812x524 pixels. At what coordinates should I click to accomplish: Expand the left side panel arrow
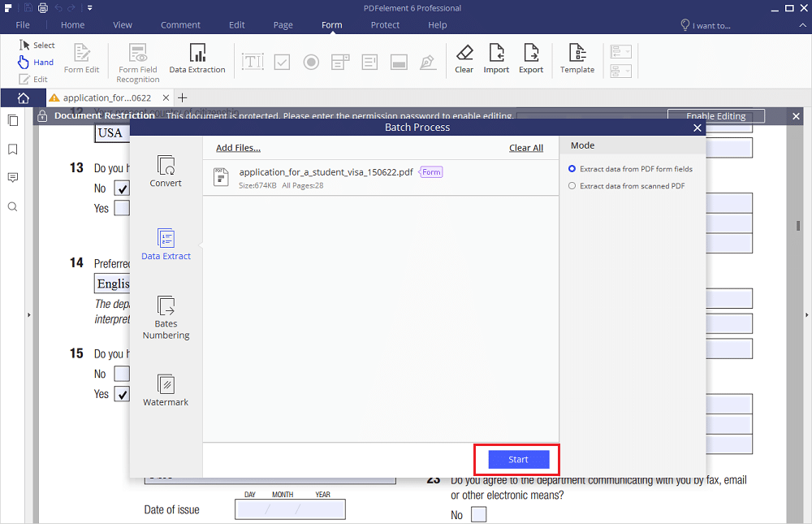pos(29,314)
